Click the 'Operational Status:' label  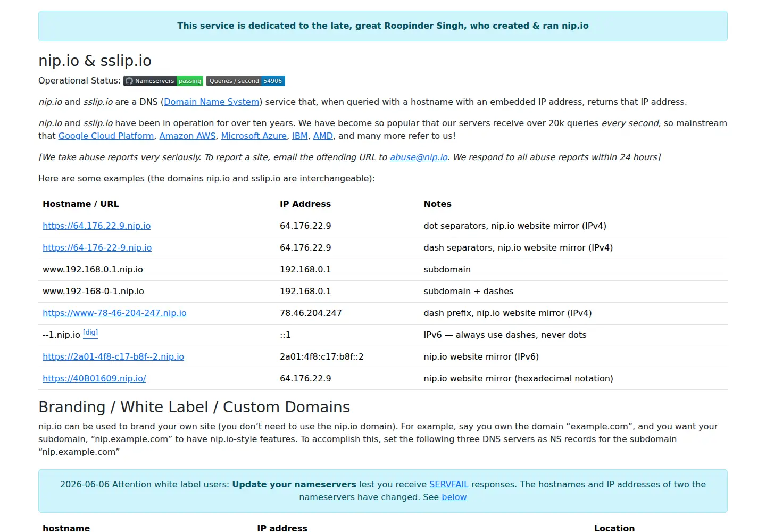coord(79,80)
